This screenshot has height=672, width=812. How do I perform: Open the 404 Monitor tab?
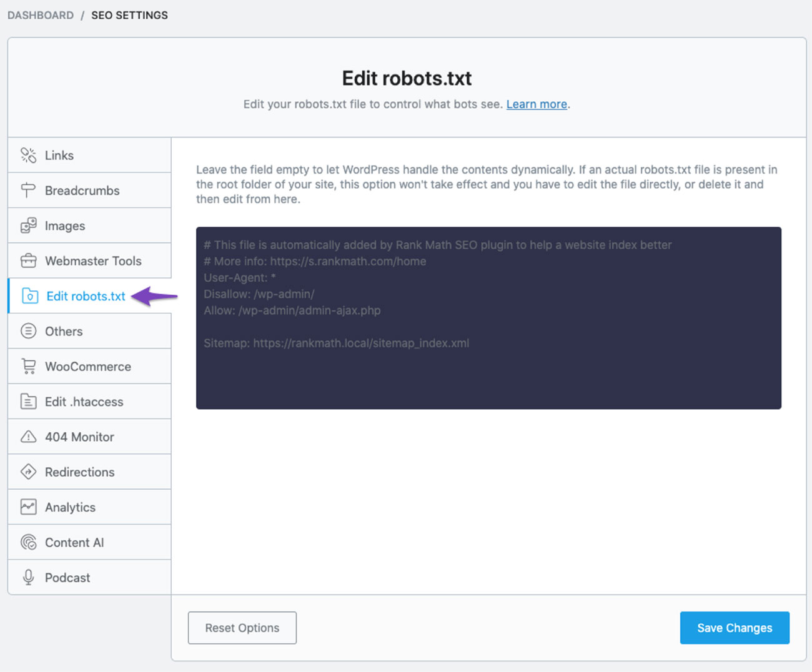(x=89, y=437)
